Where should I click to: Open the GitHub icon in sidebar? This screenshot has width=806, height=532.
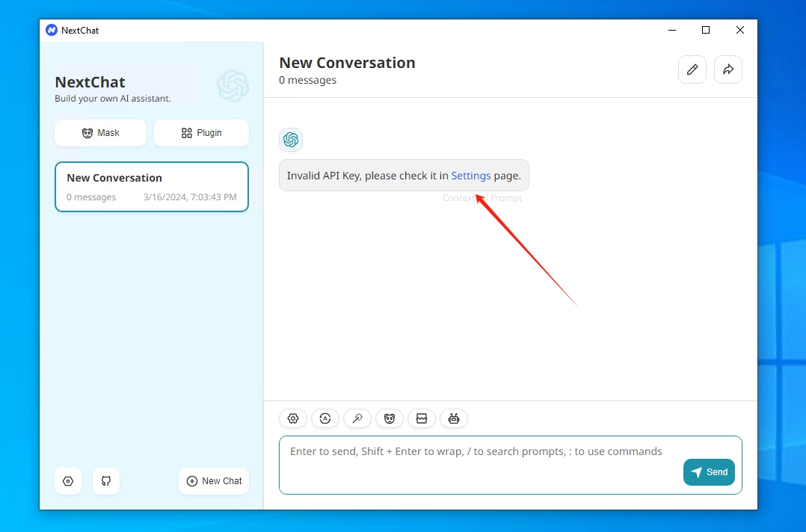click(106, 481)
